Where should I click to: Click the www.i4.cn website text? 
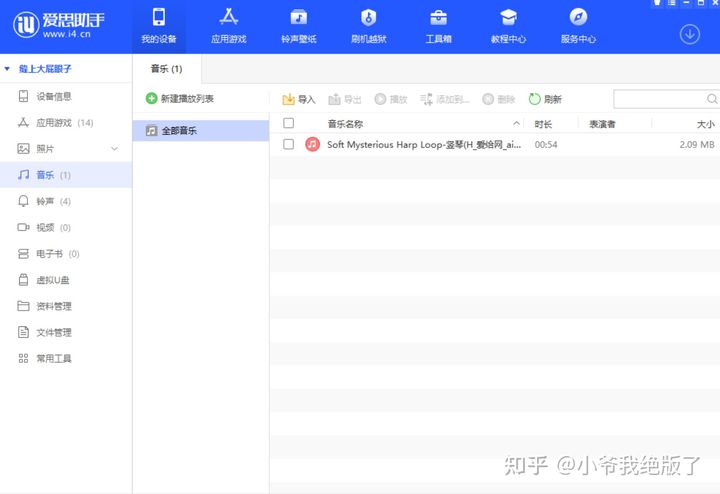(67, 34)
